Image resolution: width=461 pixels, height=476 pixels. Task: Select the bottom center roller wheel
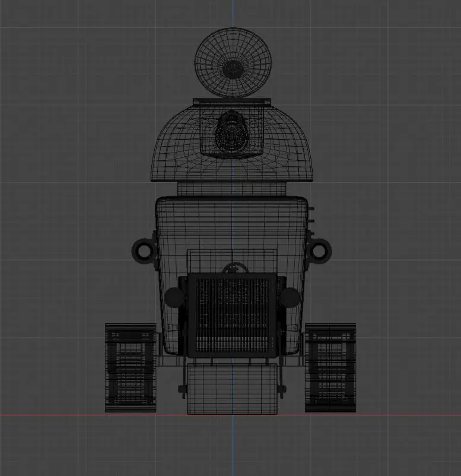point(232,389)
